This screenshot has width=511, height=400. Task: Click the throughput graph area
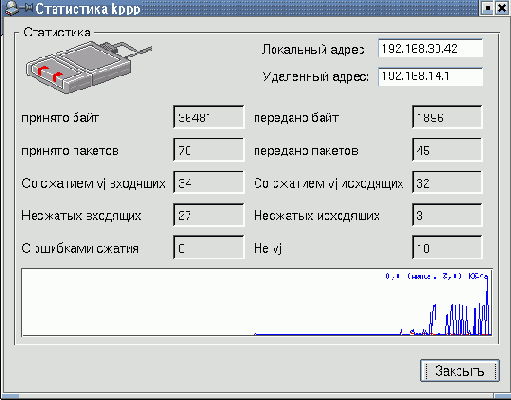click(x=257, y=302)
